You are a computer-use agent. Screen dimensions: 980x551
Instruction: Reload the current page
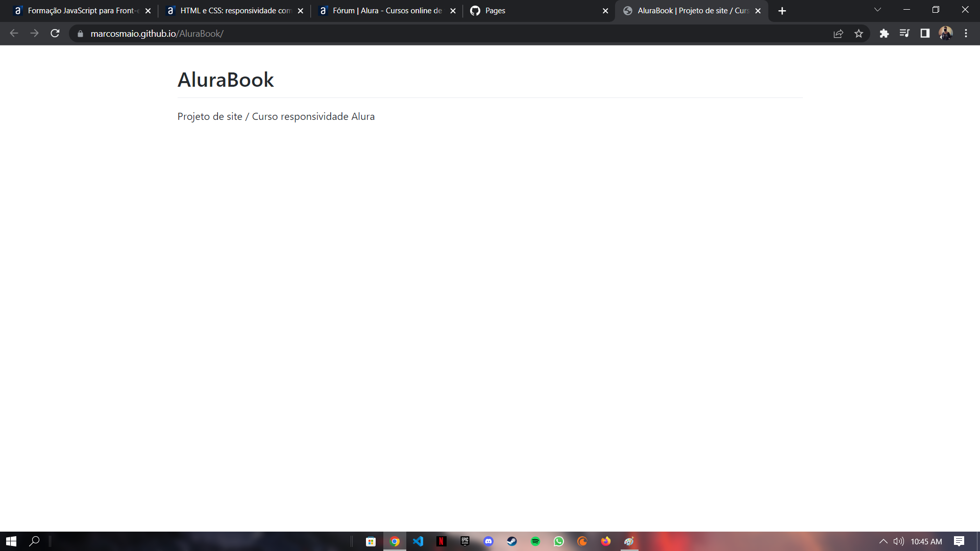55,33
